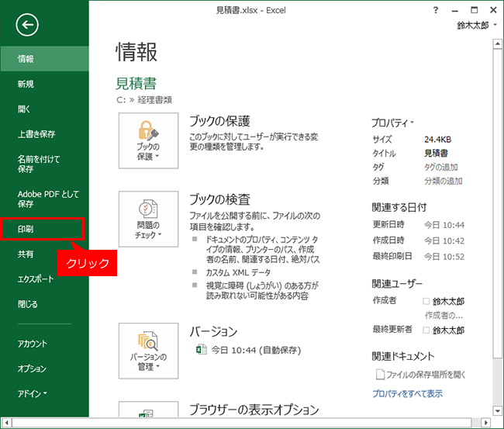This screenshot has height=429, width=504.
Task: Click the 見積書.xlsx - Excel window title
Action: [x=250, y=10]
